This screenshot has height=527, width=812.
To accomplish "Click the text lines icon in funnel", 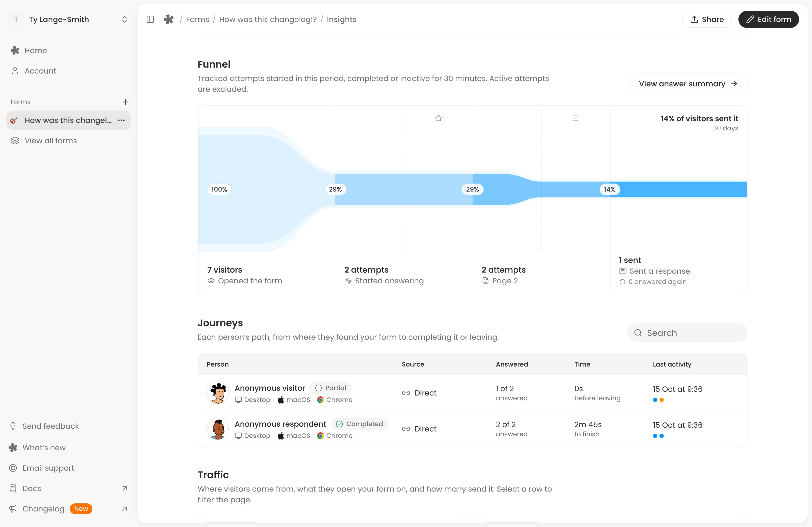I will (x=575, y=118).
